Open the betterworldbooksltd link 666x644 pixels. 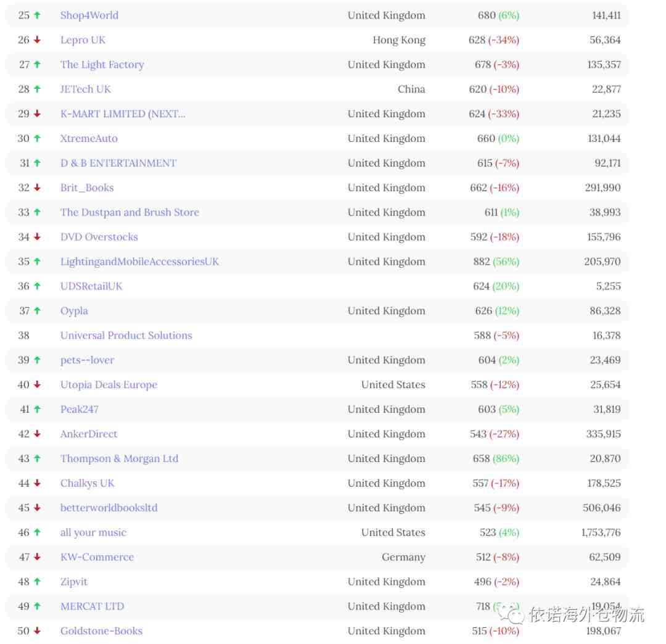click(109, 508)
